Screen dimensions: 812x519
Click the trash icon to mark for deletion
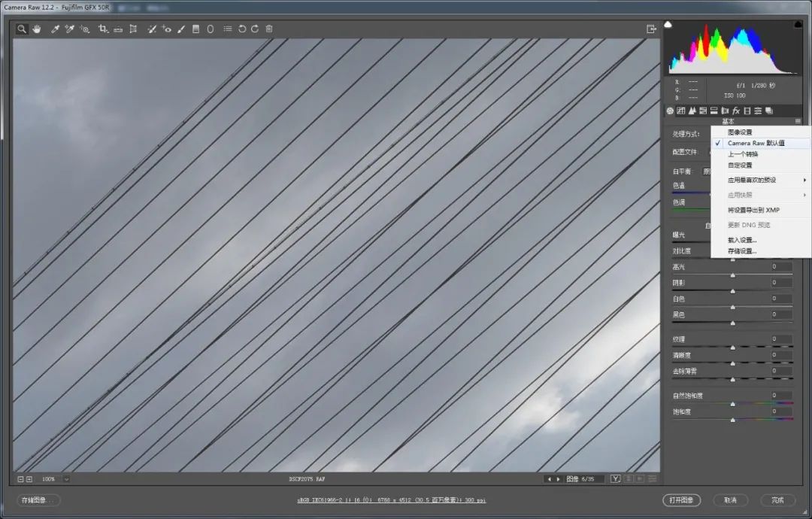(269, 29)
